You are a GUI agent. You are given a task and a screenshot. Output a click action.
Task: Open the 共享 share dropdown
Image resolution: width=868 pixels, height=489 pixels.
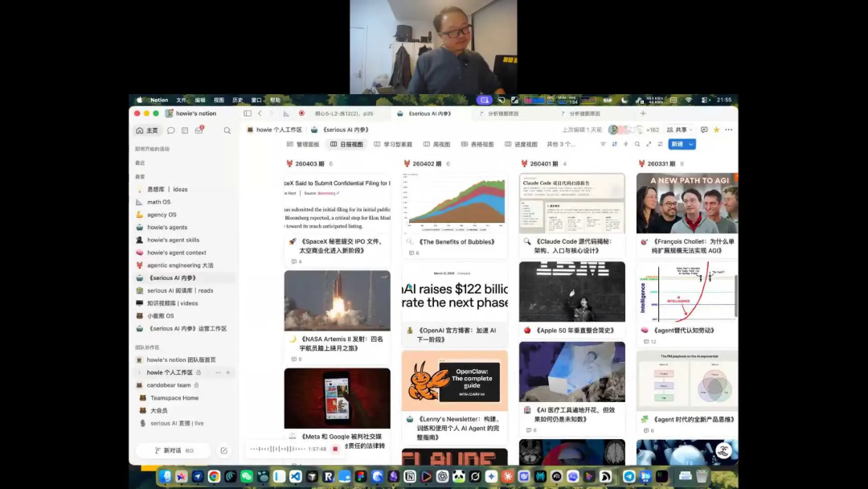[x=679, y=129]
